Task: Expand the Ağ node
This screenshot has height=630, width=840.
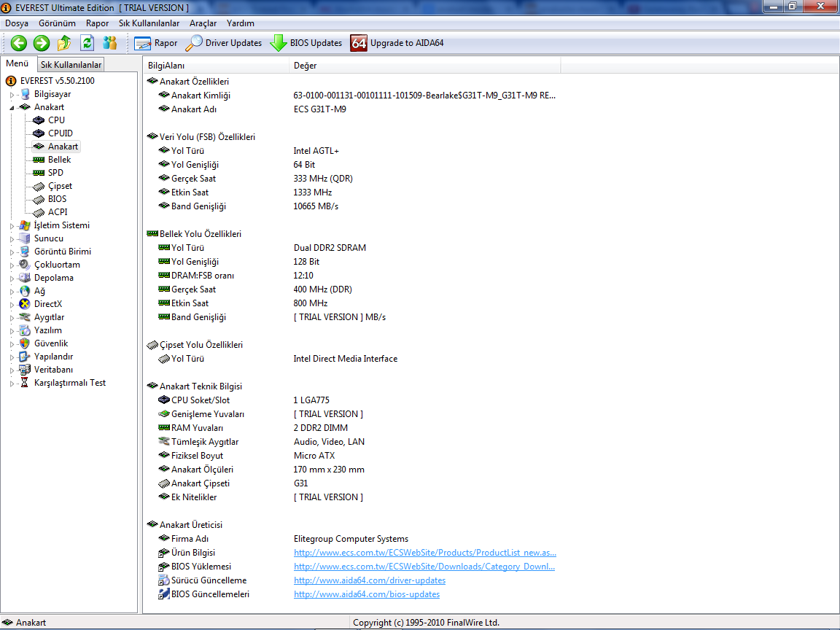Action: pyautogui.click(x=12, y=292)
